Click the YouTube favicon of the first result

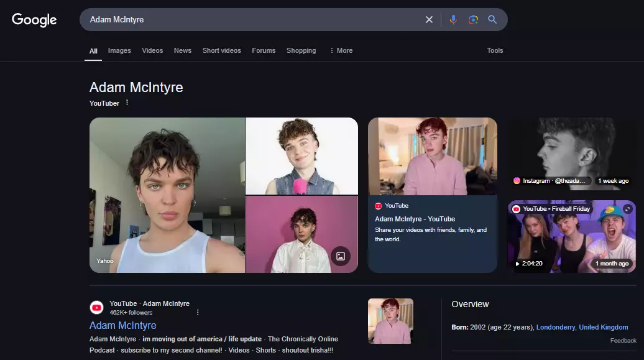pyautogui.click(x=96, y=307)
